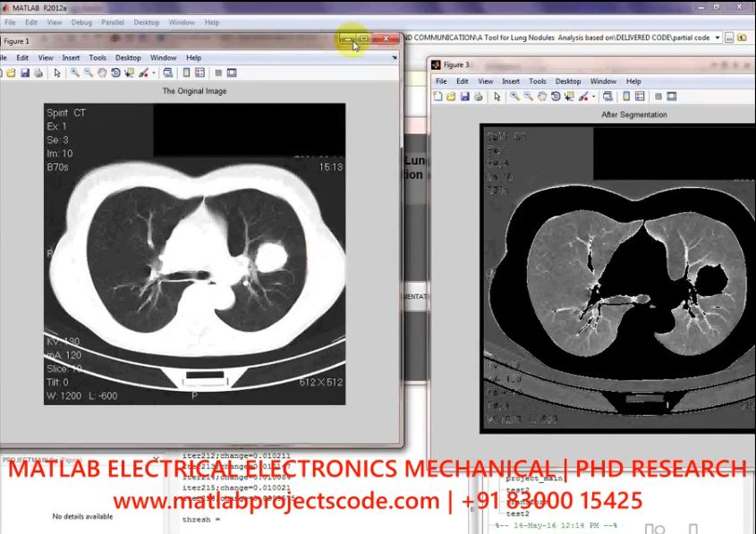The image size is (756, 534).
Task: Activate Edit Plot arrow in Figure 1
Action: click(x=57, y=72)
